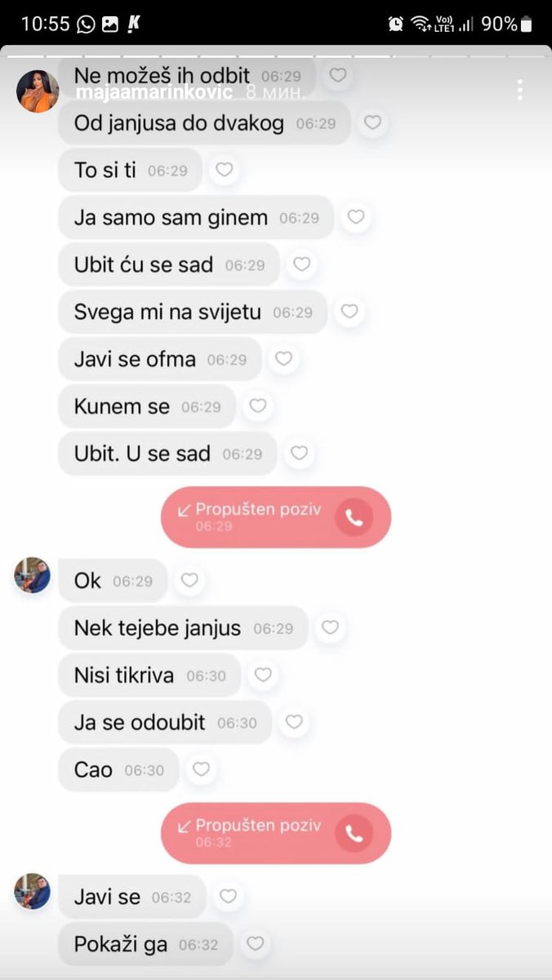Tap the sender avatar beside the 06:32 'Javi se'

(x=33, y=892)
